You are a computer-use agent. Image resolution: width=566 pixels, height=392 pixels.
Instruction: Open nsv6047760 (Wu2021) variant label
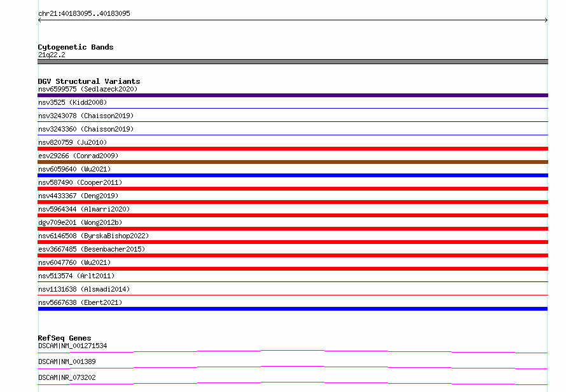click(74, 262)
